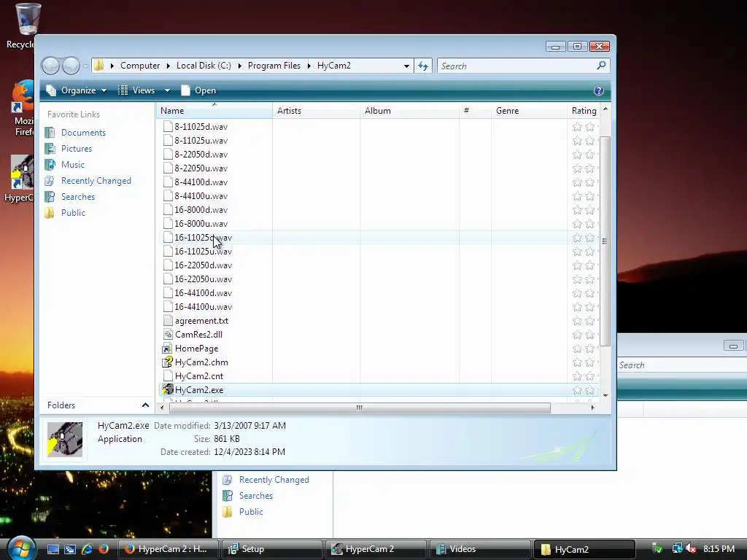The image size is (747, 560).
Task: Click the Show Desktop quick launch icon
Action: tap(53, 549)
